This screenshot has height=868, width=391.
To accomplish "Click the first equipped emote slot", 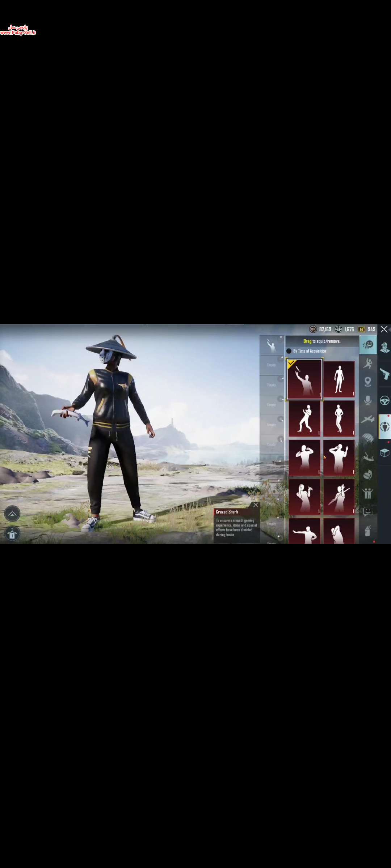I will tap(272, 345).
